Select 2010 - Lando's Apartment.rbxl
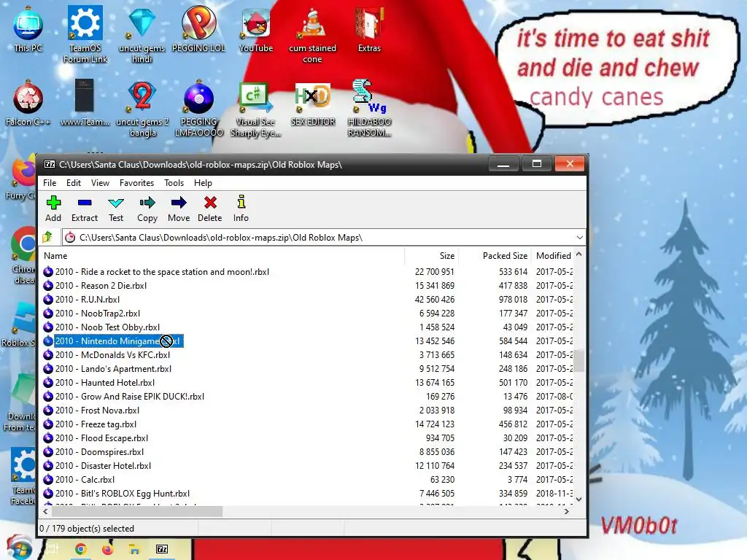 (107, 368)
